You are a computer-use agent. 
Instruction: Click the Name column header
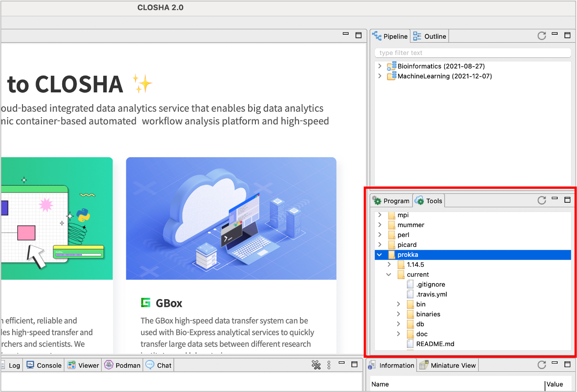[380, 384]
